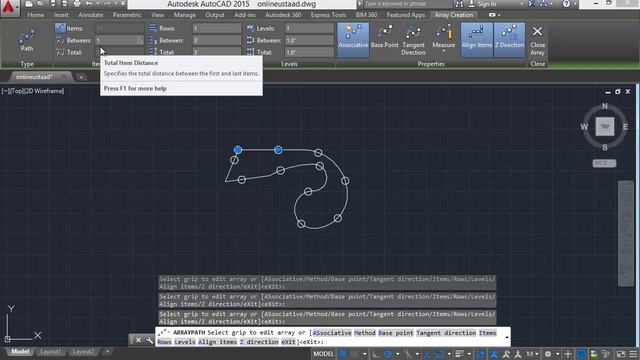Click the Path array type button
The image size is (640, 360).
pos(27,40)
